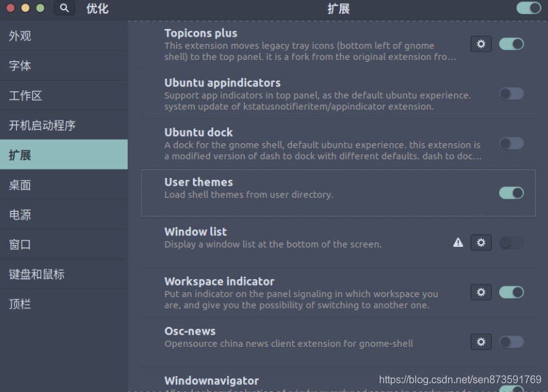The image size is (548, 392).
Task: Click the 优化 application title
Action: click(x=97, y=8)
